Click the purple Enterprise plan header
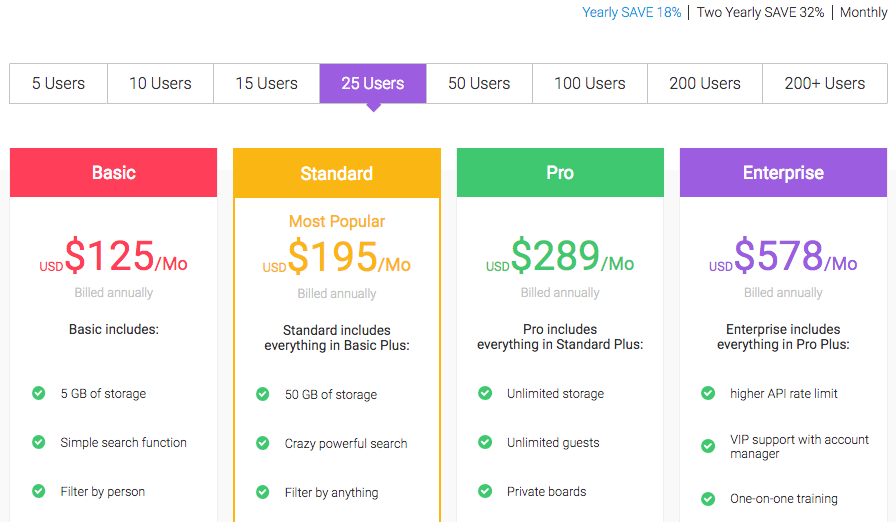Screen dimensions: 896x522 [783, 173]
